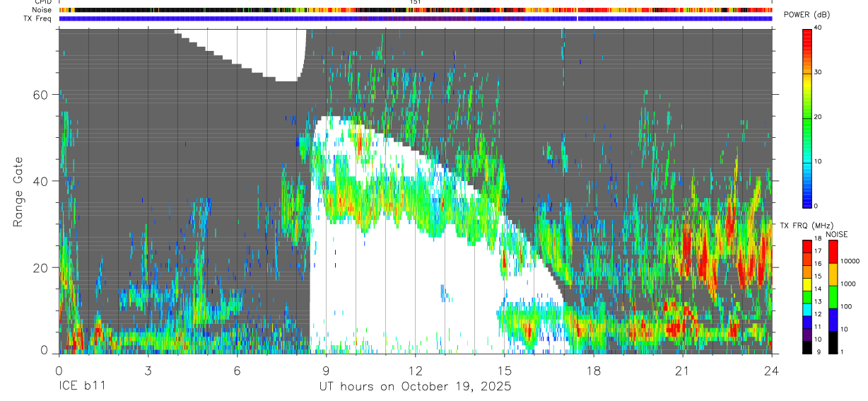
Task: Click the x-axis tick label 0
Action: pyautogui.click(x=59, y=371)
